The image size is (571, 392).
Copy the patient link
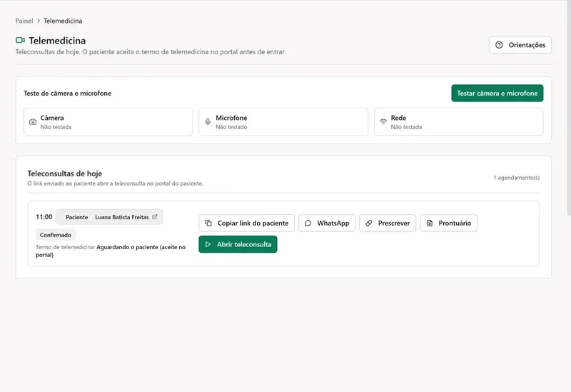(246, 223)
